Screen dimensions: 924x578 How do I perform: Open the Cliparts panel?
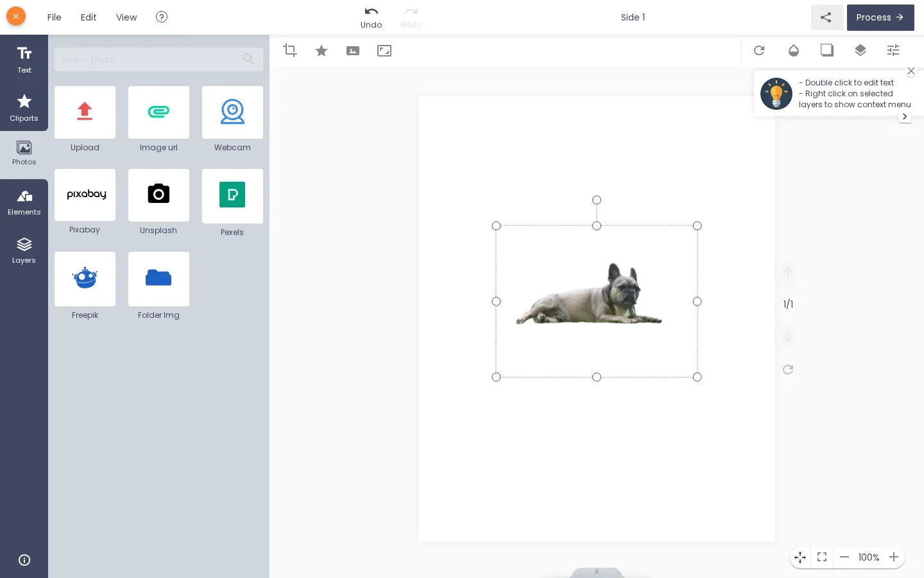24,107
